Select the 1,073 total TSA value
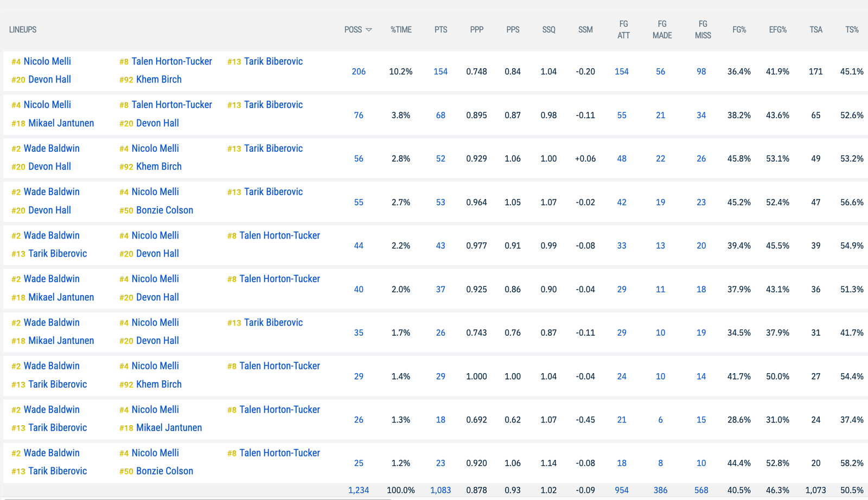 (x=815, y=490)
